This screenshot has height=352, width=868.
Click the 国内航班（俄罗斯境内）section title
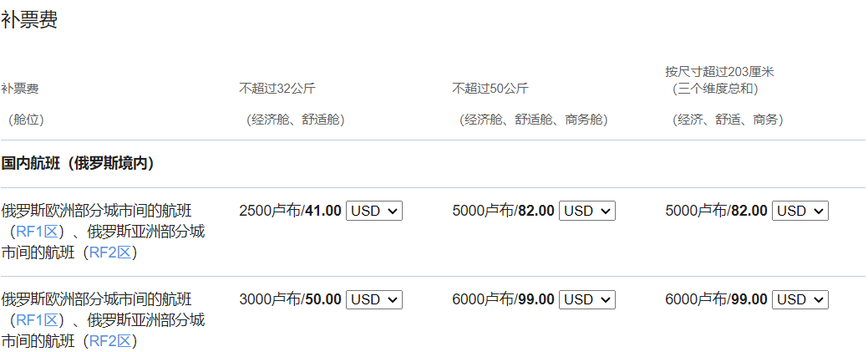(79, 163)
